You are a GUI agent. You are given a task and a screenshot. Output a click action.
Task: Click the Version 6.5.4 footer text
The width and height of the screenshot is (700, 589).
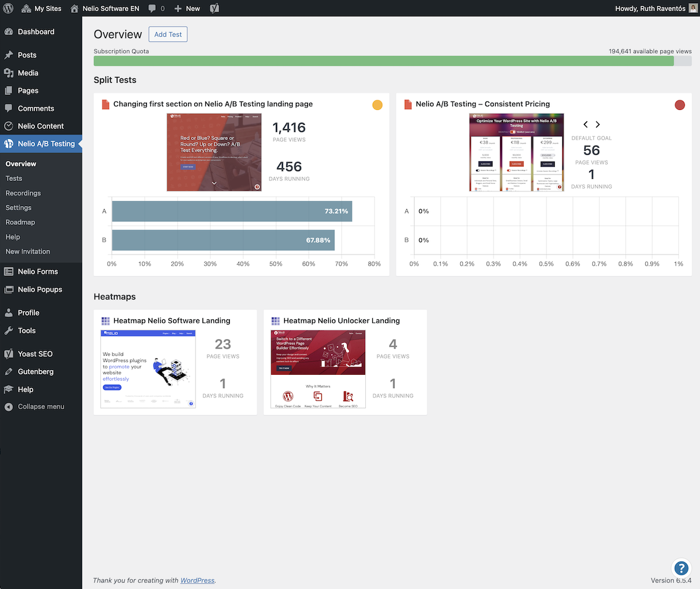click(671, 580)
